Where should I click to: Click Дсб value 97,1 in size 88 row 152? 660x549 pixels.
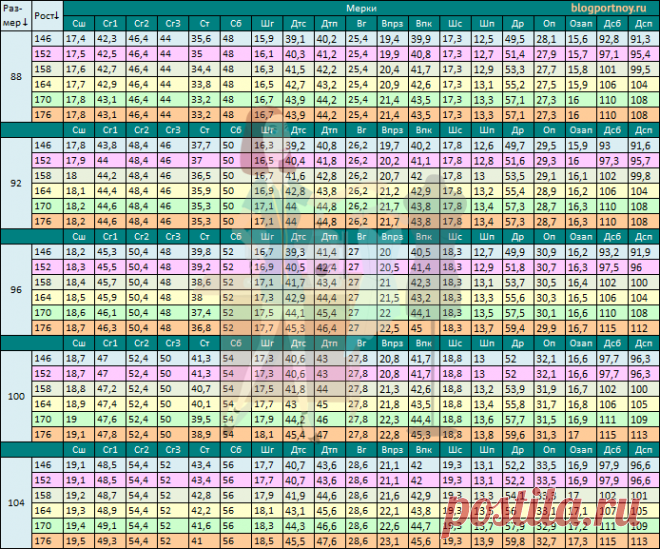coord(612,54)
